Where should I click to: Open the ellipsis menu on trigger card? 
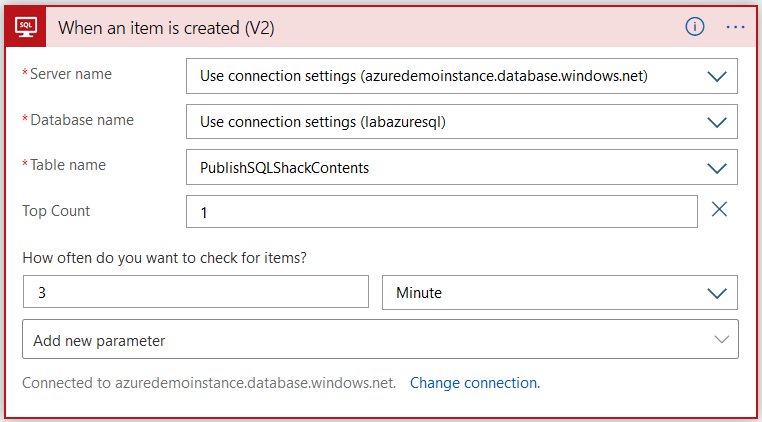click(x=735, y=27)
